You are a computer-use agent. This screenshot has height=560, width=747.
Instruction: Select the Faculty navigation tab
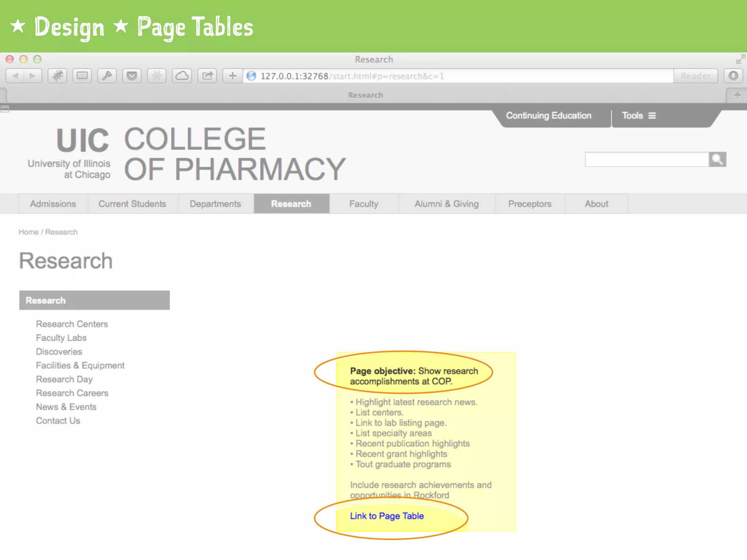pos(364,204)
